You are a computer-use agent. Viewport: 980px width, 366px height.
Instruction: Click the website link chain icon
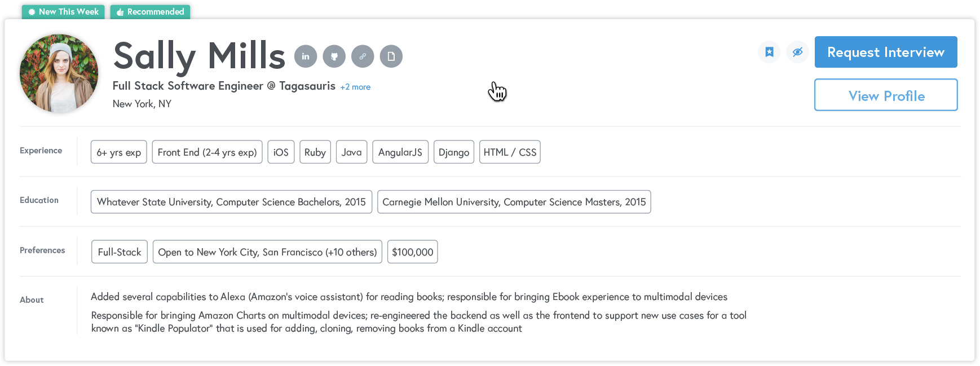coord(363,56)
